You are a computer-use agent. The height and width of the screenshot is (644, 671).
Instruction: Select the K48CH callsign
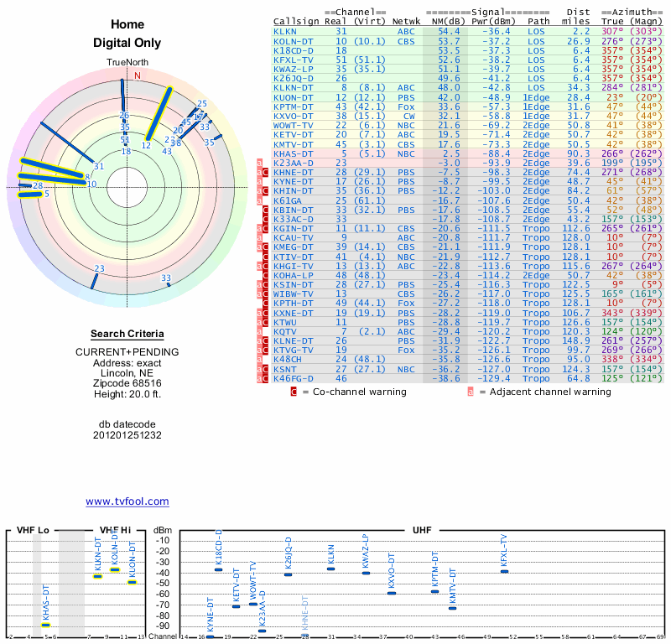click(x=288, y=360)
